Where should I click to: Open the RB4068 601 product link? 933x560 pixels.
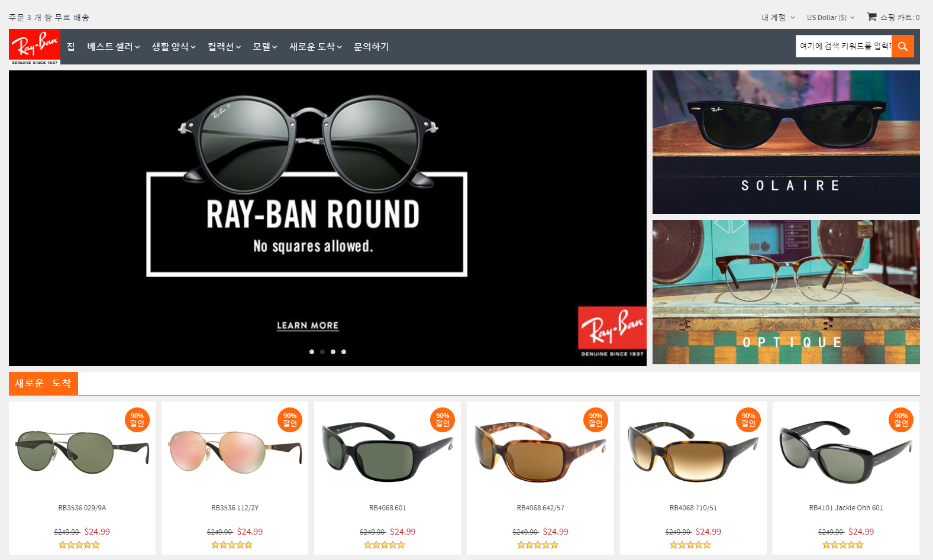click(388, 508)
